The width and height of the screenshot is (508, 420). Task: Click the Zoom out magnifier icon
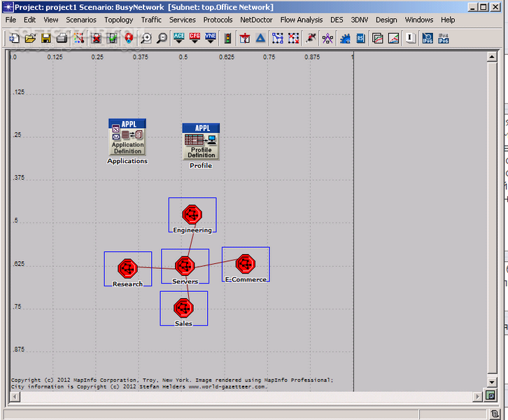(x=162, y=38)
